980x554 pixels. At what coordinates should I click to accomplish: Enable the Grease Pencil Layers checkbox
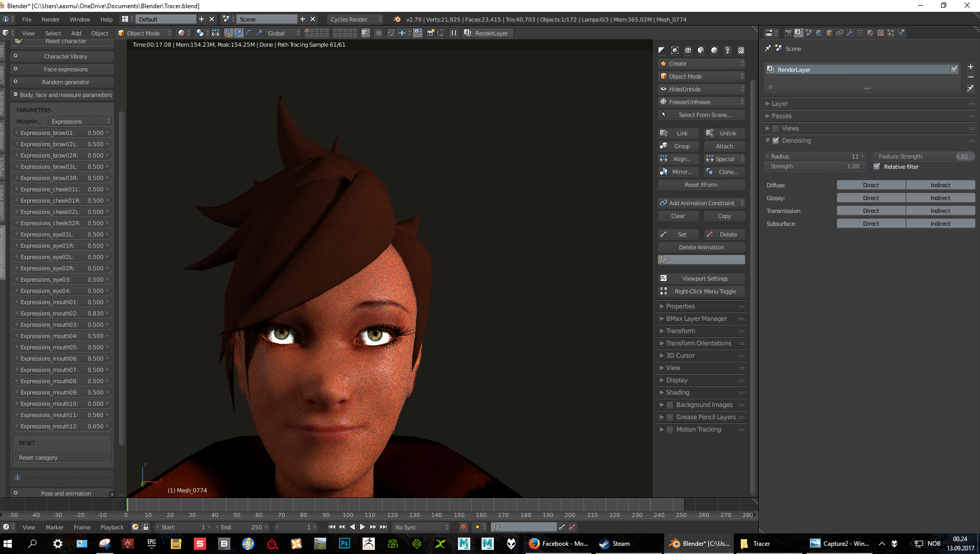point(670,417)
